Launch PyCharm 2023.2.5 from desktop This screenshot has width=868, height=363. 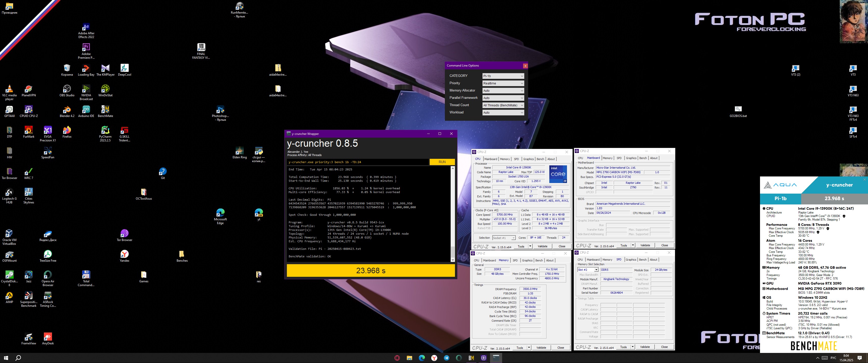coord(105,134)
